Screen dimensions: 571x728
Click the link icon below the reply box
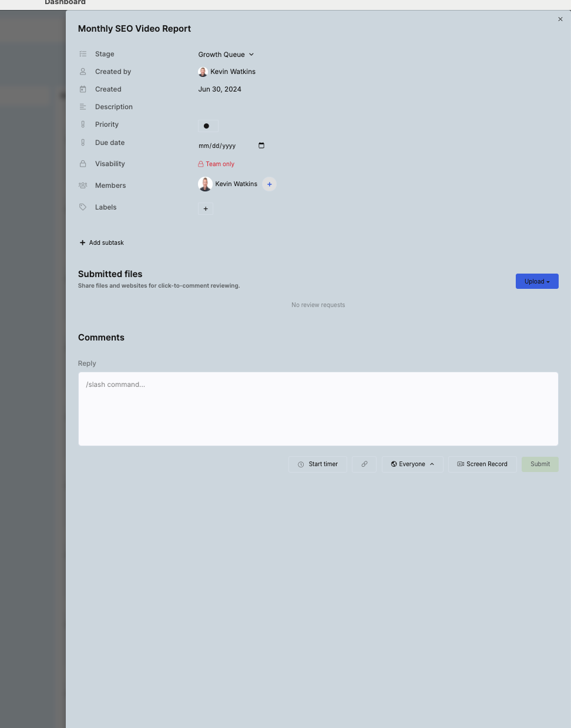pyautogui.click(x=364, y=464)
